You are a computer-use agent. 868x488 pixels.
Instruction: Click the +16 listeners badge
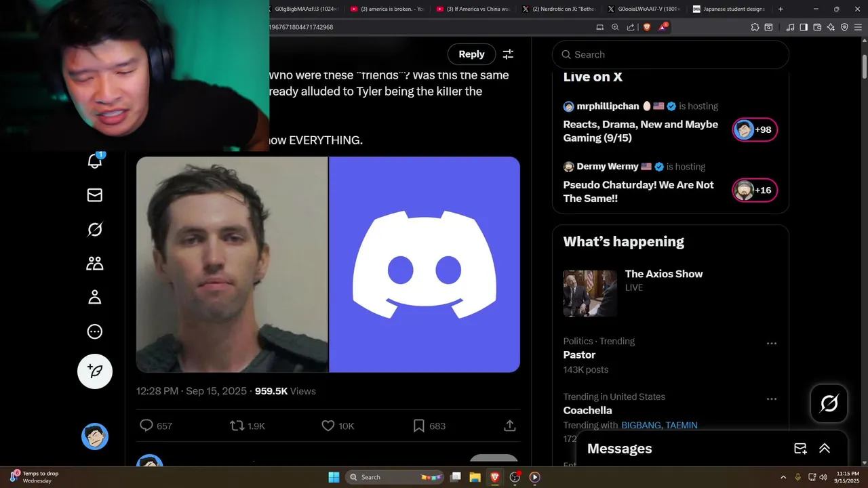click(x=755, y=190)
